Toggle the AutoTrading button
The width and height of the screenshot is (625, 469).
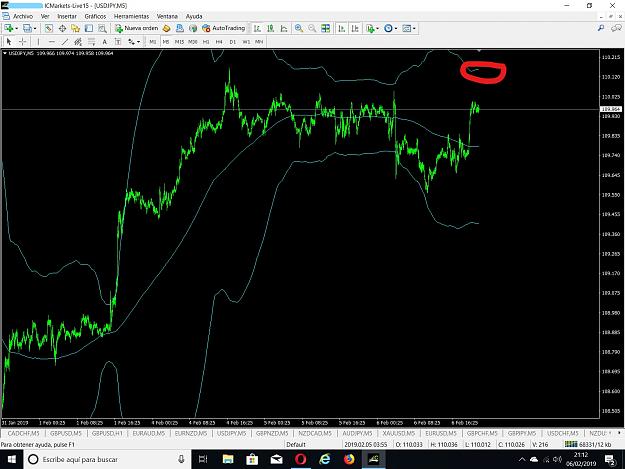(x=224, y=28)
